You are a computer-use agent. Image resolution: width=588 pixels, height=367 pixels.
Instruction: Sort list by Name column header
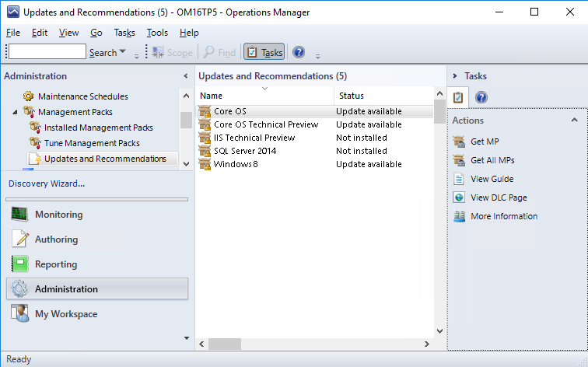[x=264, y=96]
